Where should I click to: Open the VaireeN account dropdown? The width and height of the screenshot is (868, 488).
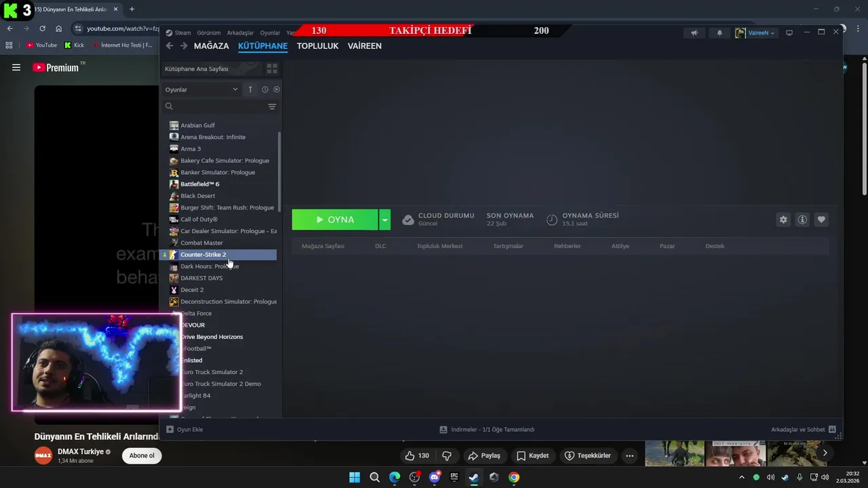tap(755, 33)
